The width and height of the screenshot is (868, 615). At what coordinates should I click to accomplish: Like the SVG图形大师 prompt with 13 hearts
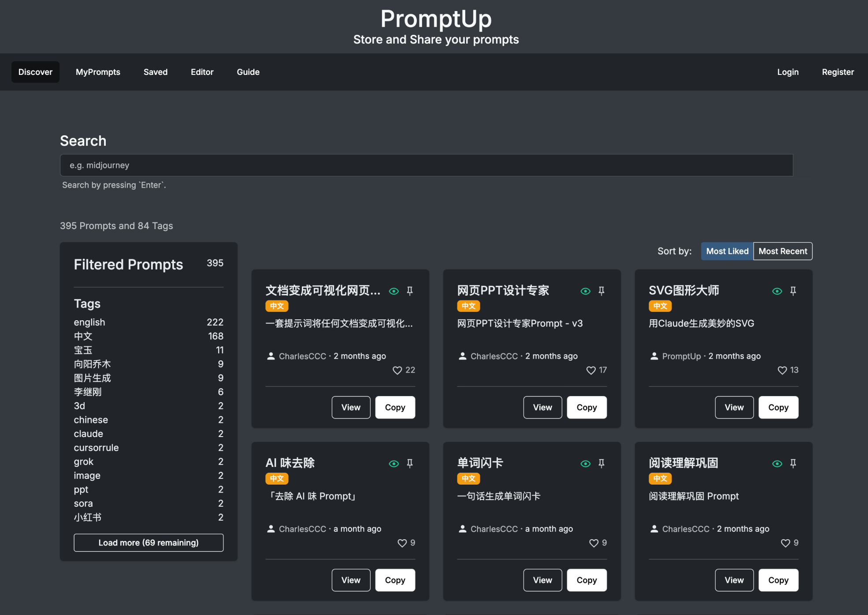(x=783, y=370)
